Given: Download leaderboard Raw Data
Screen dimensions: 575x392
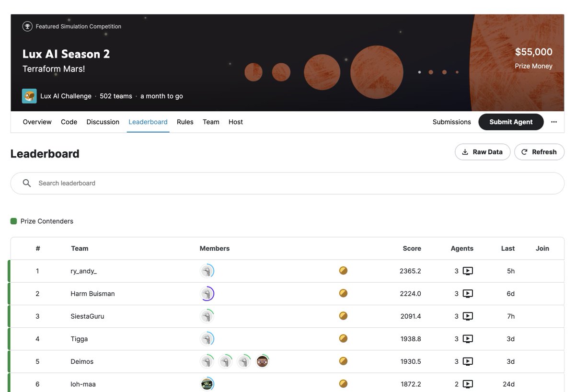Looking at the screenshot, I should pyautogui.click(x=483, y=152).
